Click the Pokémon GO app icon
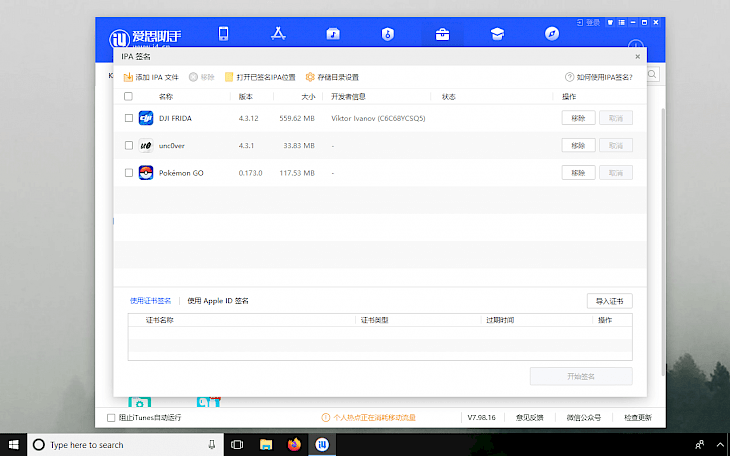The height and width of the screenshot is (456, 730). 146,173
